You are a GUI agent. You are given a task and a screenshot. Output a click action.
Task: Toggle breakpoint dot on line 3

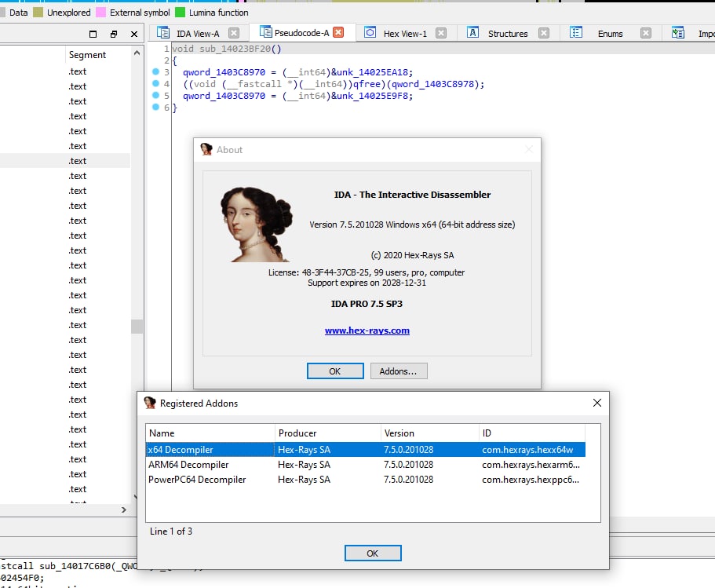155,71
